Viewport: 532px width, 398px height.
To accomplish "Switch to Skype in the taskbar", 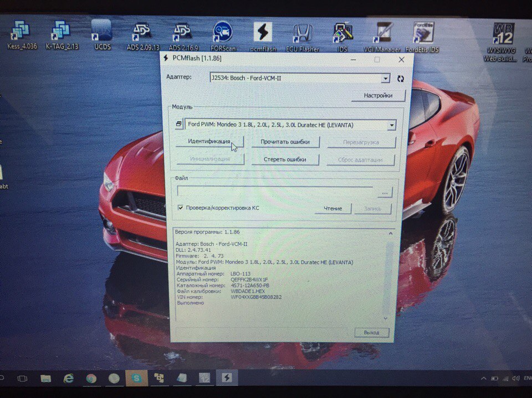I will click(136, 378).
